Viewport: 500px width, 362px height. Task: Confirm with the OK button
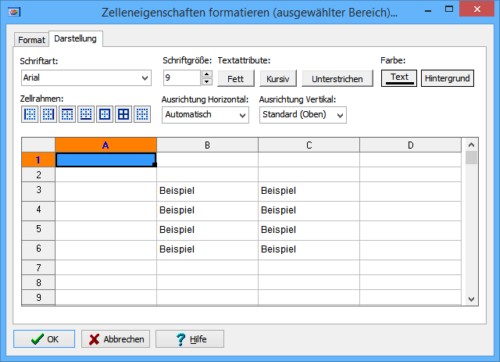[44, 339]
